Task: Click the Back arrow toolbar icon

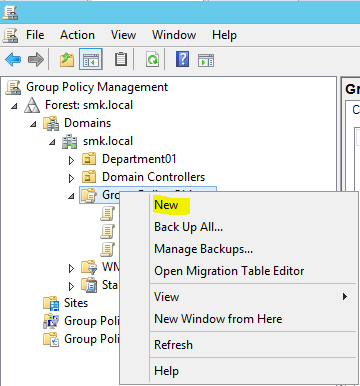Action: click(13, 60)
